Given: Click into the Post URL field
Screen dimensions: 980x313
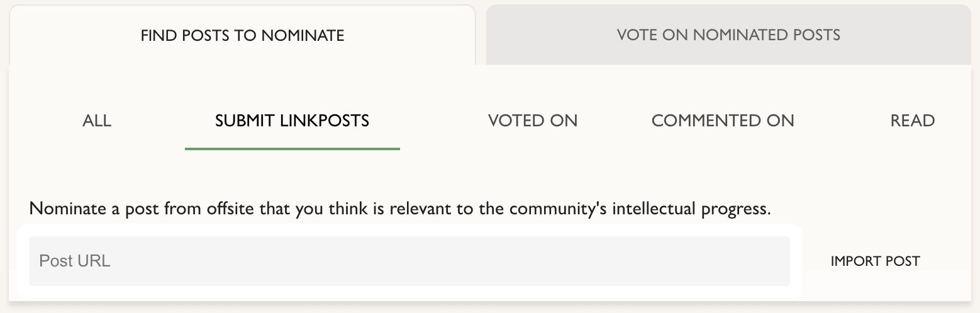Looking at the screenshot, I should (409, 261).
